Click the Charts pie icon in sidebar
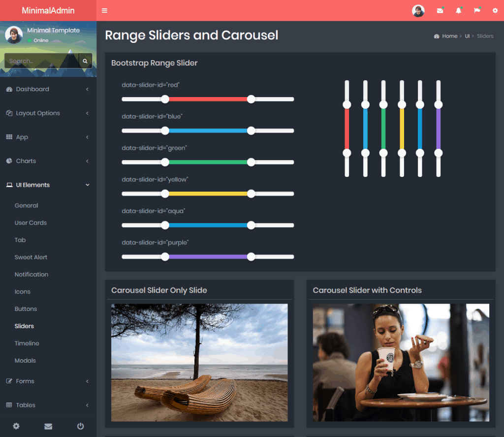Image resolution: width=504 pixels, height=437 pixels. [x=9, y=161]
